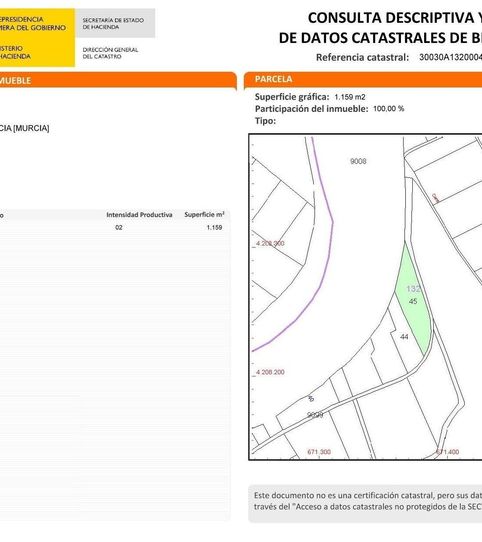
Task: Click 'Superficie gráfica:' label
Action: tap(292, 97)
